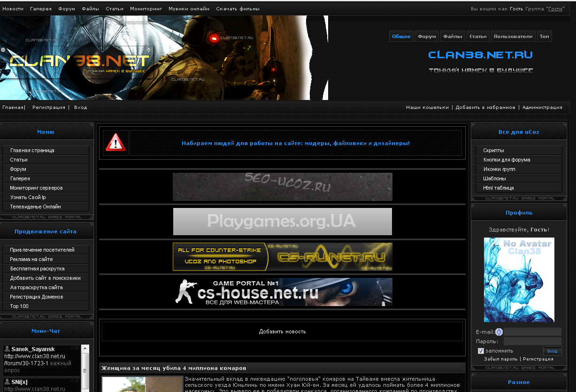Click the uID icon beside E-mail field
This screenshot has width=576, height=392.
point(499,332)
